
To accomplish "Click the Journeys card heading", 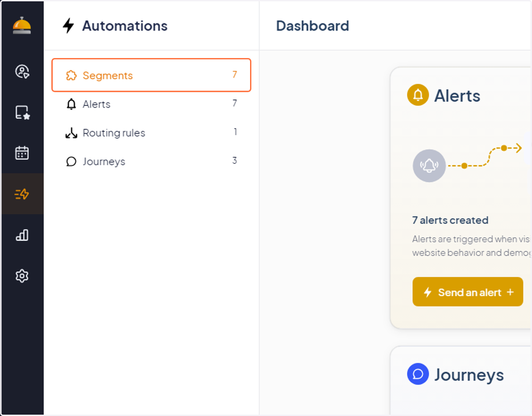I will (x=469, y=375).
